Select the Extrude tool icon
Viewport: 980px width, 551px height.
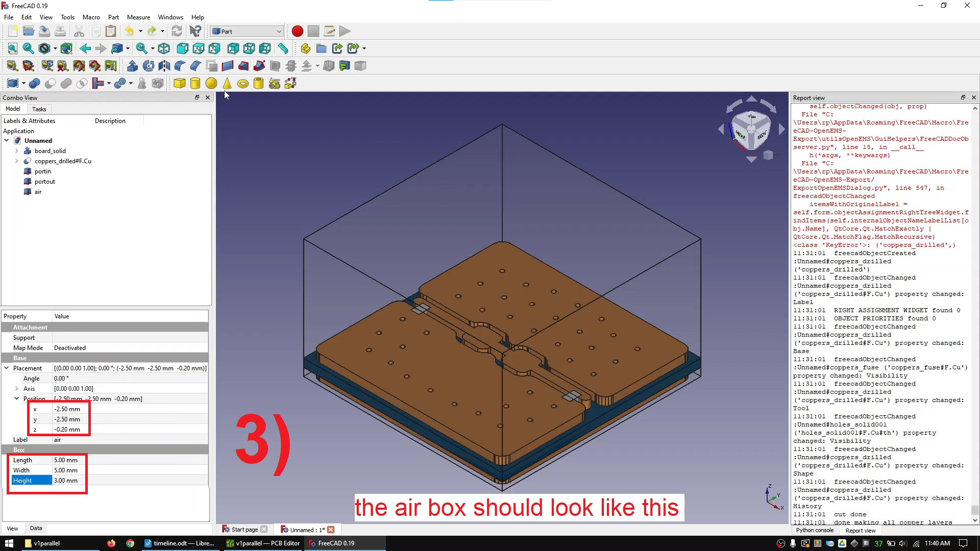point(133,65)
